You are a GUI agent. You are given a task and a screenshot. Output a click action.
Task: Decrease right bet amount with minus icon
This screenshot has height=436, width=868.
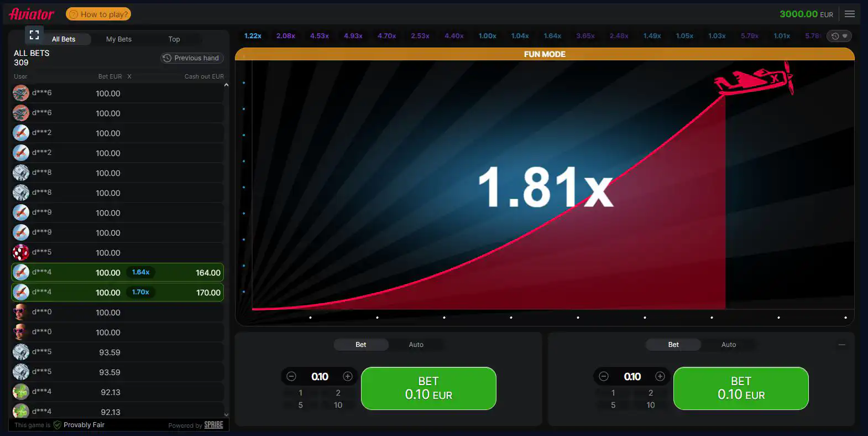(604, 377)
